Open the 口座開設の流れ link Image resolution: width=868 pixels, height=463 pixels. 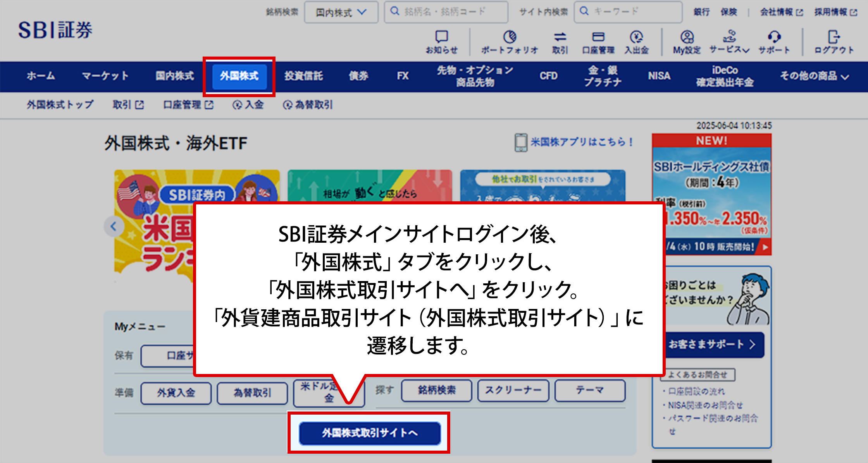click(696, 391)
